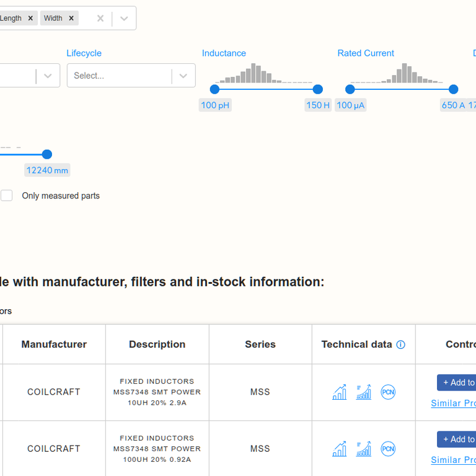Click Add to button in 100UH row
This screenshot has width=476, height=476.
(457, 439)
